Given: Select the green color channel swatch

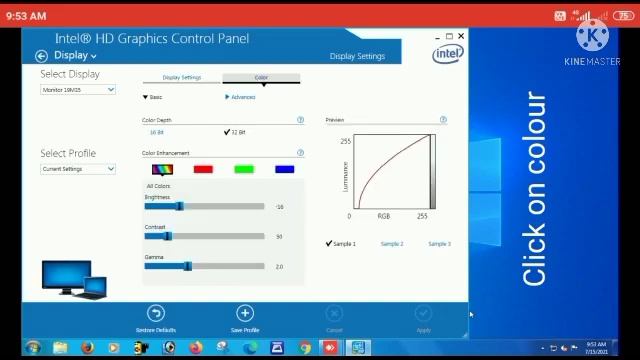Looking at the screenshot, I should [x=244, y=169].
